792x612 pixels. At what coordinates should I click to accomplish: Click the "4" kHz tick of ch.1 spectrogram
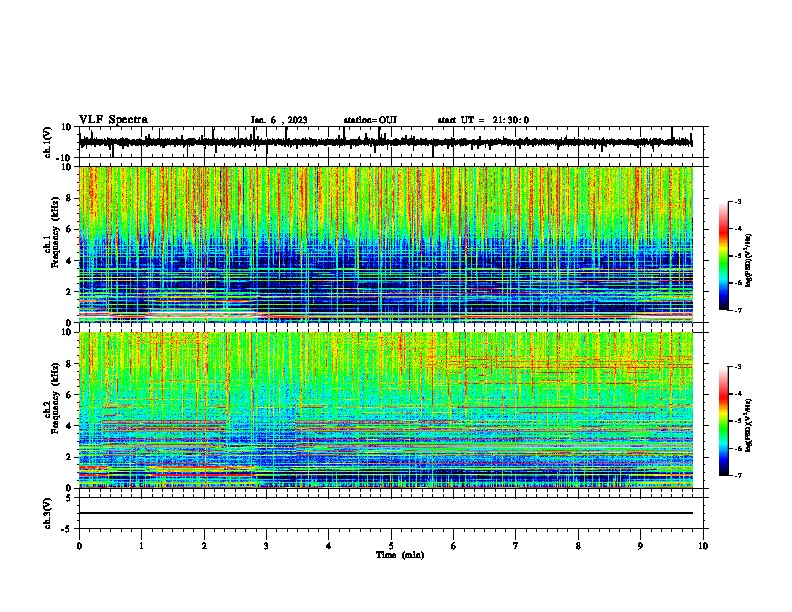69,261
